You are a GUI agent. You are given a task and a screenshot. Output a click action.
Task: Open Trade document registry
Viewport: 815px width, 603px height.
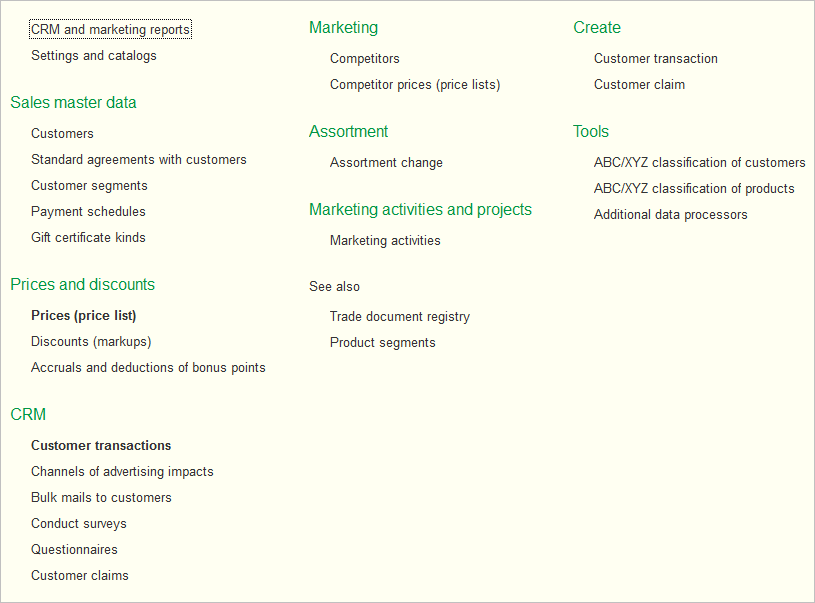coord(399,317)
